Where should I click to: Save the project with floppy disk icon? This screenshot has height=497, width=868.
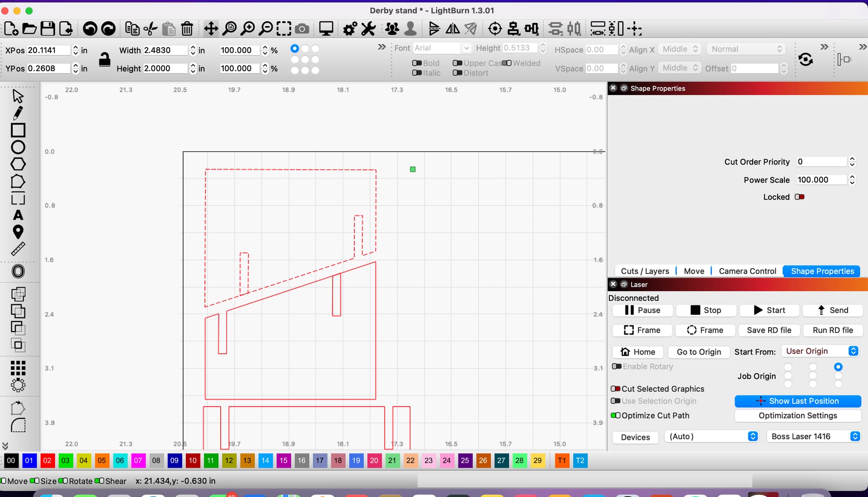pos(47,29)
